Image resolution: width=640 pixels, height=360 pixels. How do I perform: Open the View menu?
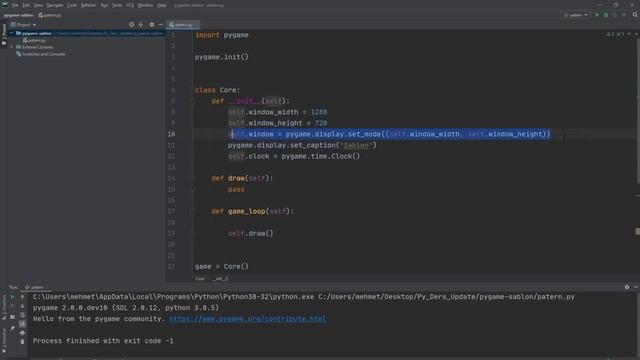click(38, 5)
